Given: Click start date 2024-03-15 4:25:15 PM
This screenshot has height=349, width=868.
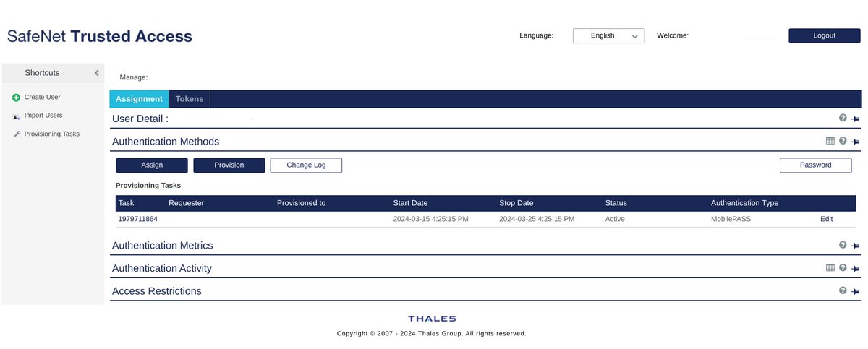Looking at the screenshot, I should [x=430, y=219].
